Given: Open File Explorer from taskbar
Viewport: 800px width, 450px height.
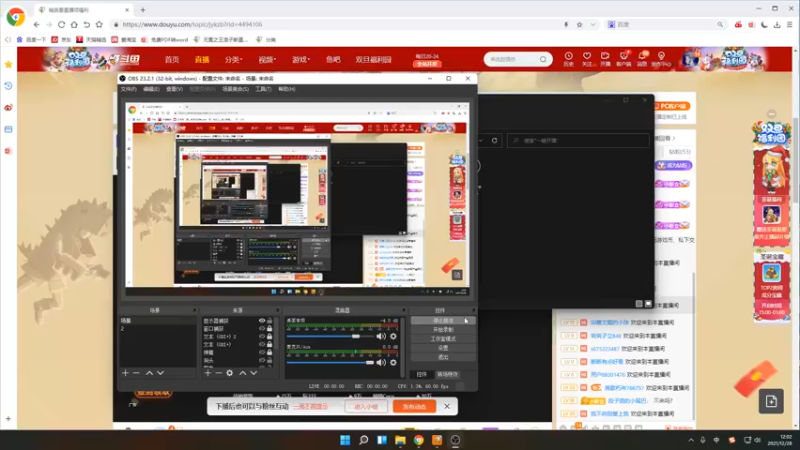Looking at the screenshot, I should [400, 440].
